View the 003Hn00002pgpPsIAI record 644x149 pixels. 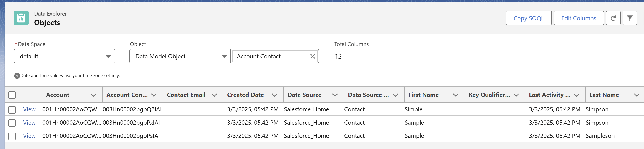coord(29,136)
